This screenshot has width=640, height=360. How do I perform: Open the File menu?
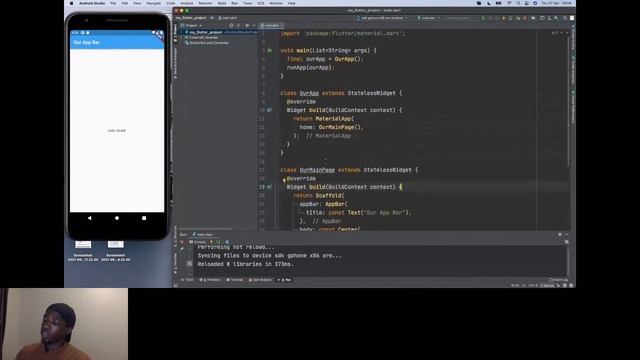pyautogui.click(x=113, y=3)
